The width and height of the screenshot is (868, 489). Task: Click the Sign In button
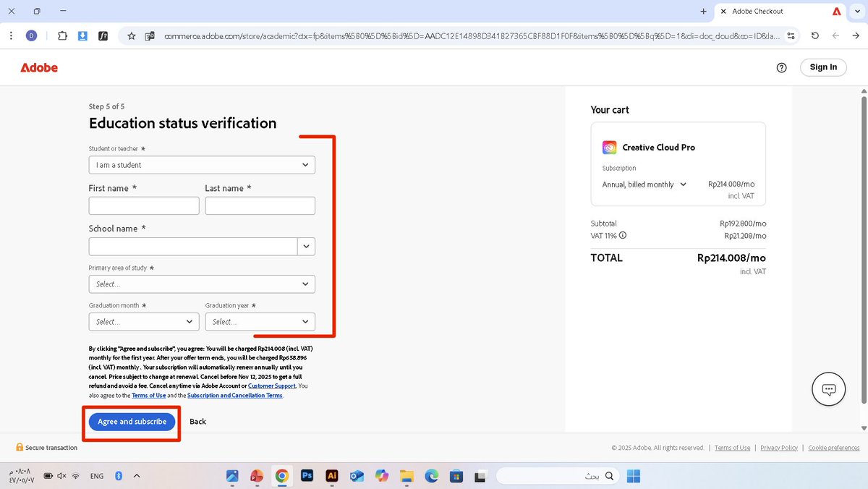coord(823,67)
